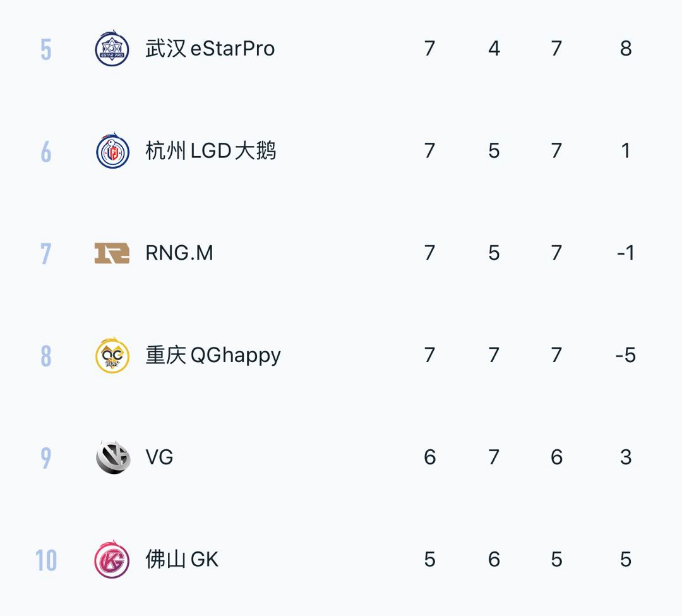Select the RNG.M team logo
682x616 pixels.
coord(112,253)
